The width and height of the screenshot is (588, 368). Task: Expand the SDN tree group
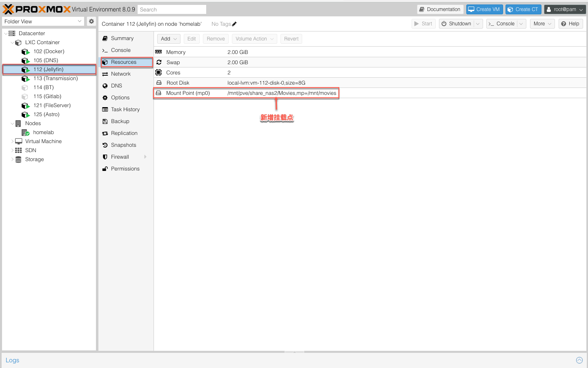pyautogui.click(x=12, y=150)
